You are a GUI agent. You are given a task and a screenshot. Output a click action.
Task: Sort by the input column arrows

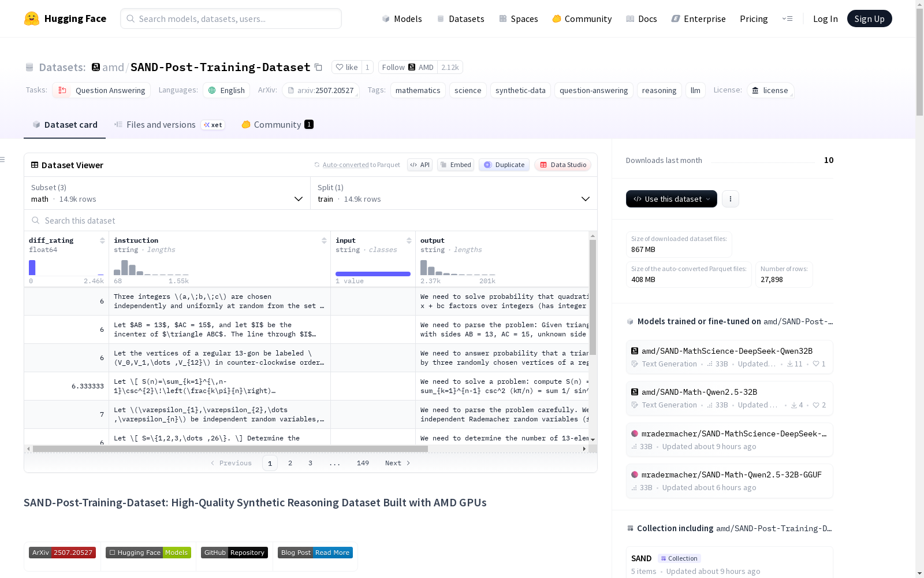click(409, 240)
